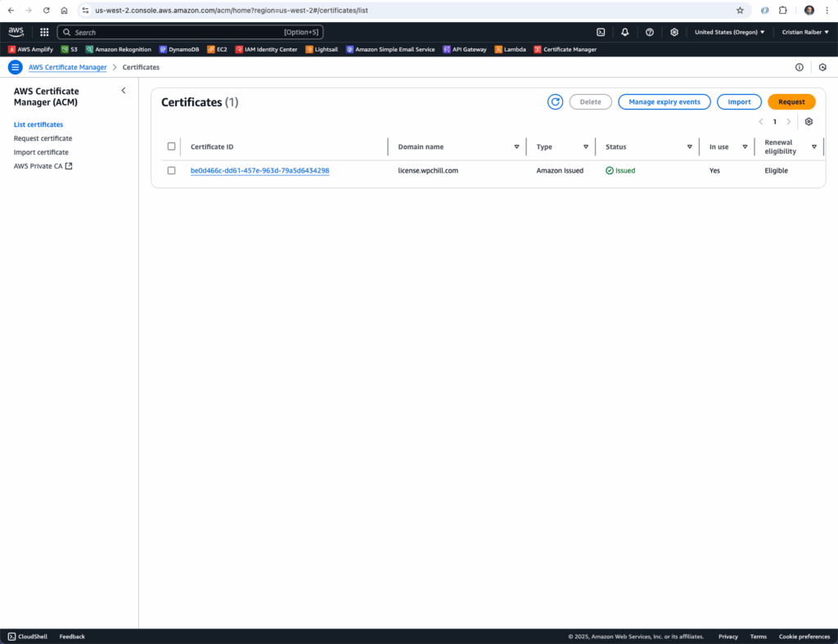The height and width of the screenshot is (644, 838).
Task: Select all certificates header checkbox
Action: click(171, 146)
